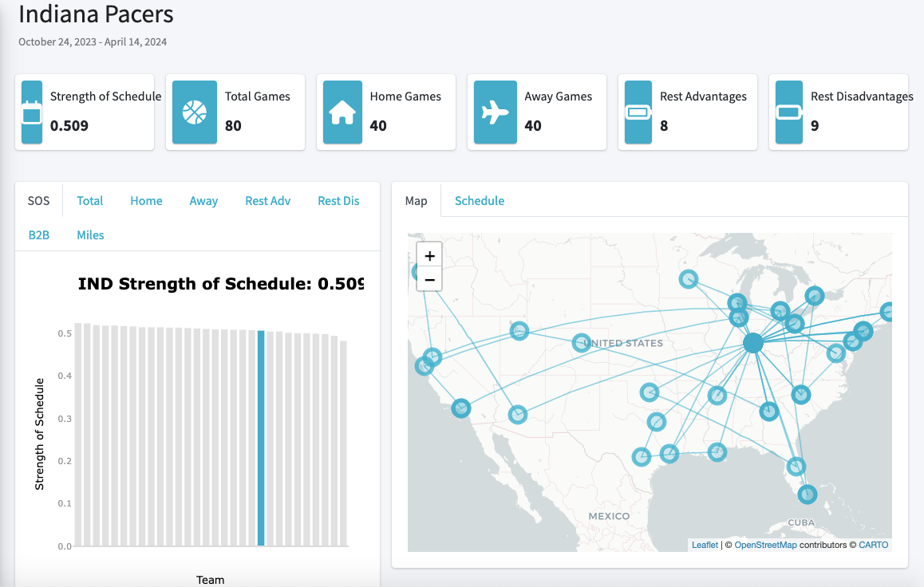Screen dimensions: 924x587
Task: Click the vertical Strength of Schedule axis label
Action: pyautogui.click(x=39, y=434)
